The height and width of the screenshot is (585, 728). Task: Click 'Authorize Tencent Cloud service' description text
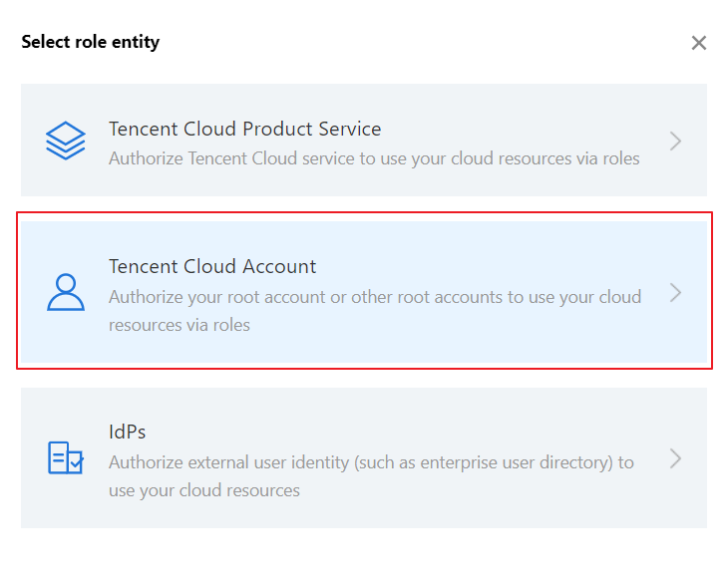tap(374, 158)
